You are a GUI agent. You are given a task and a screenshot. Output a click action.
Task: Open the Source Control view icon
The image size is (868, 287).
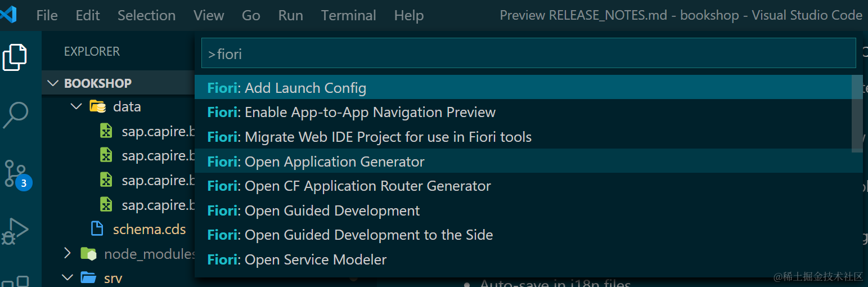(x=15, y=174)
